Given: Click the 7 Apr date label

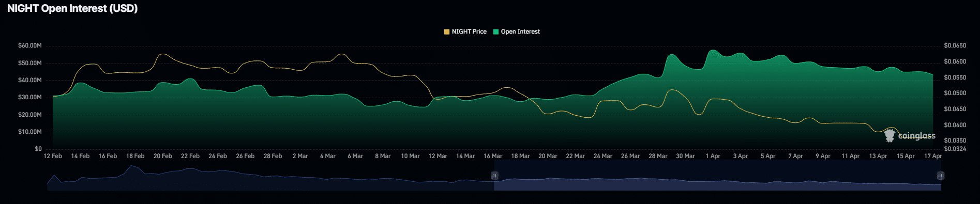Looking at the screenshot, I should click(x=796, y=156).
